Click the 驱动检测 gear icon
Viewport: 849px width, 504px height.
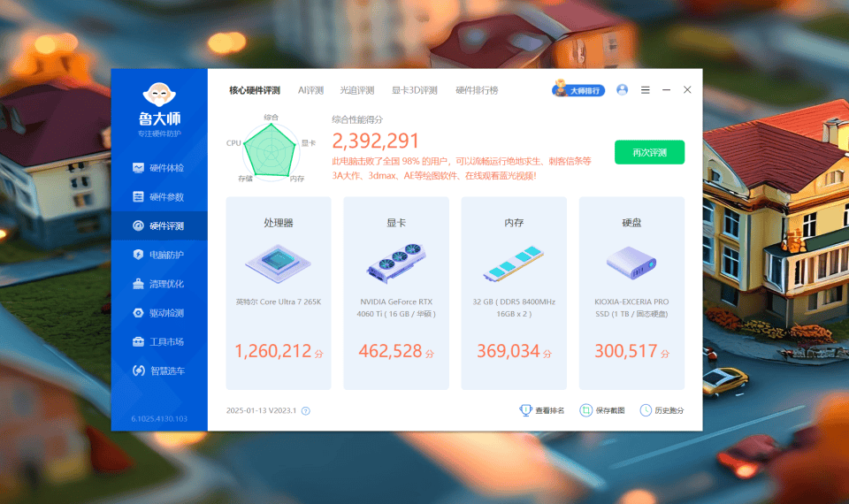coord(138,313)
